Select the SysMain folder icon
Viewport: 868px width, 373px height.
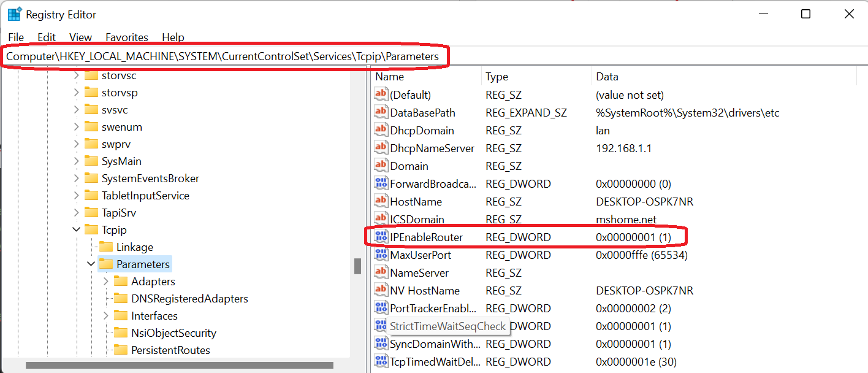tap(91, 161)
